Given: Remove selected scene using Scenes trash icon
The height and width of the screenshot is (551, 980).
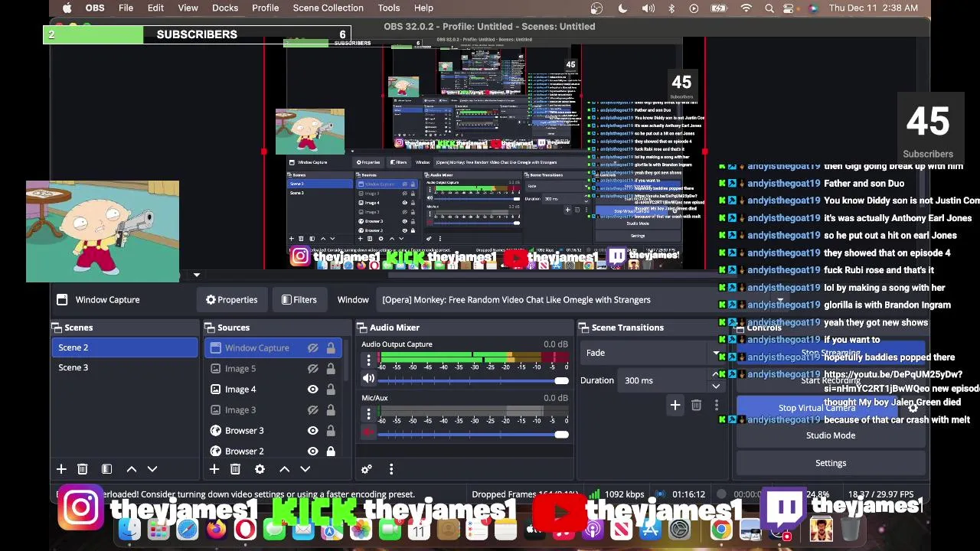Looking at the screenshot, I should (83, 469).
